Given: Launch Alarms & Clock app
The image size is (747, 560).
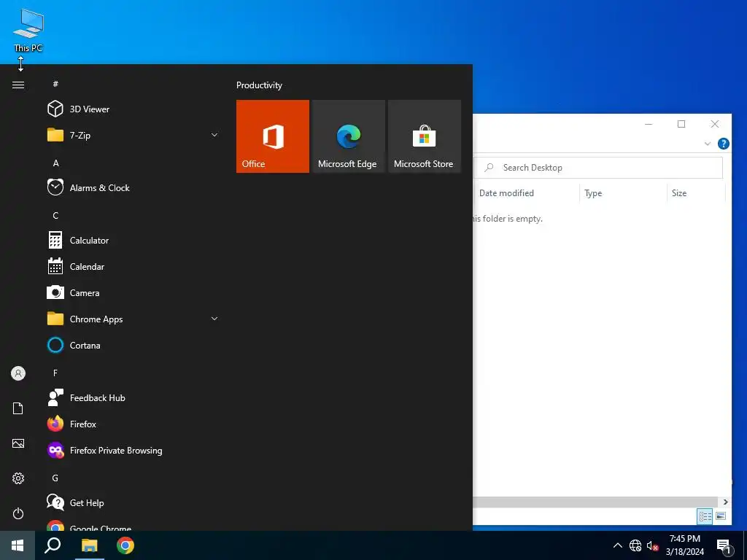Looking at the screenshot, I should [x=133, y=187].
